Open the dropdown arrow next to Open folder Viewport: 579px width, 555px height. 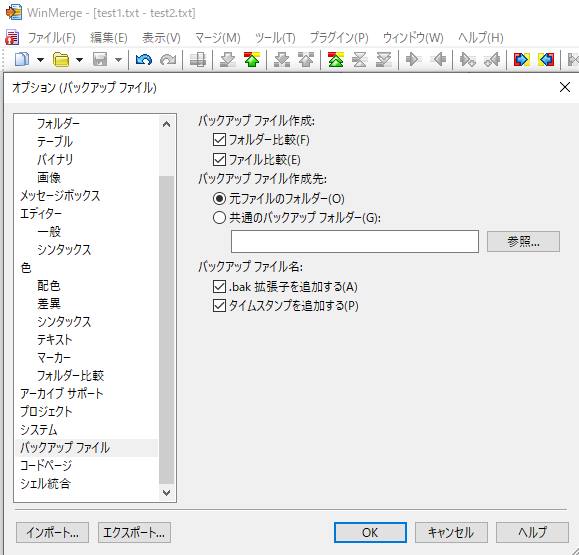[x=79, y=60]
